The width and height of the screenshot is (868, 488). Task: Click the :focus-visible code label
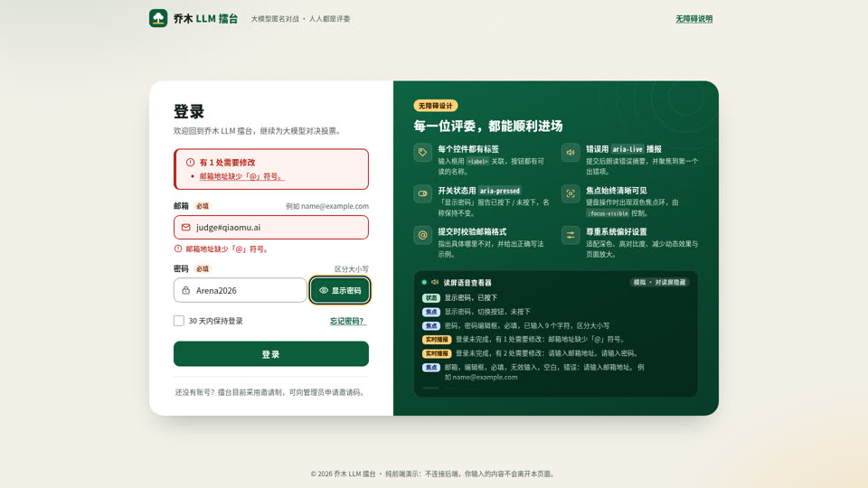coord(608,213)
